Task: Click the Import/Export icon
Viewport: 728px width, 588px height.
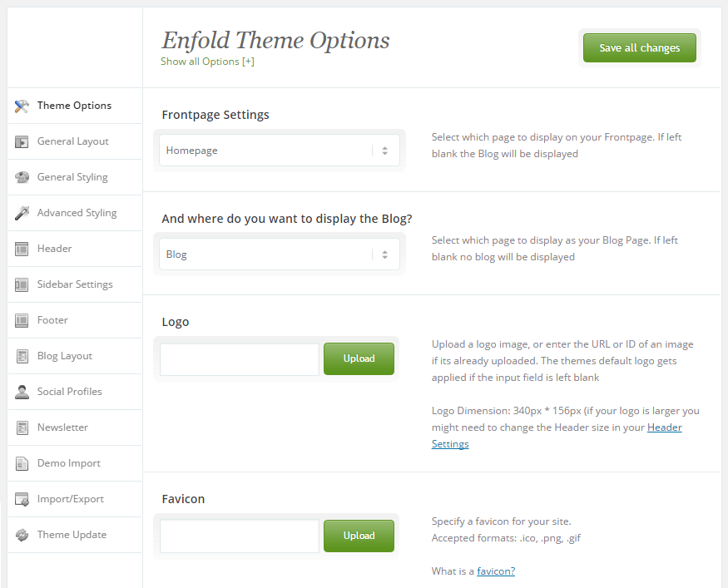Action: coord(22,499)
